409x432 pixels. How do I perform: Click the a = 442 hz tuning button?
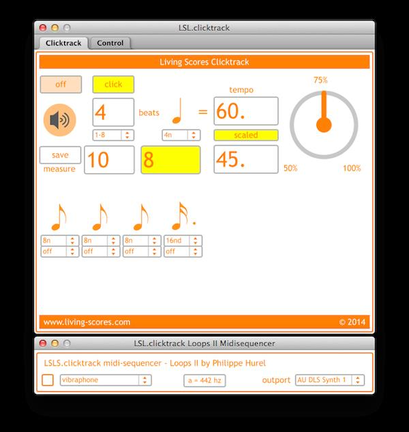[205, 380]
